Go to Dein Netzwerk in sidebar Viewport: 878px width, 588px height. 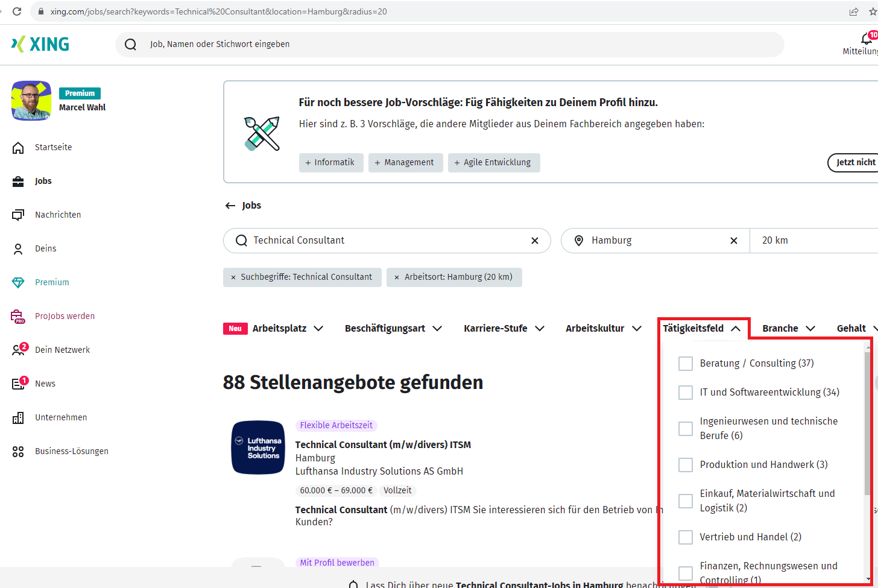62,350
